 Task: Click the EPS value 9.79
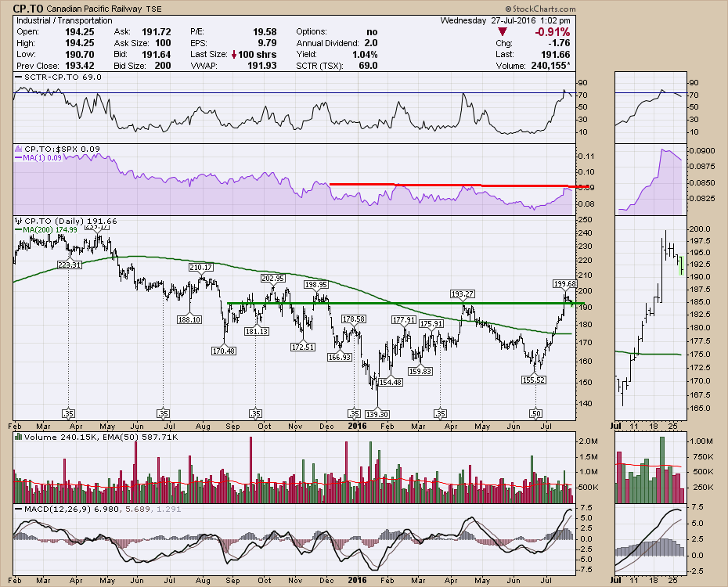[x=268, y=43]
